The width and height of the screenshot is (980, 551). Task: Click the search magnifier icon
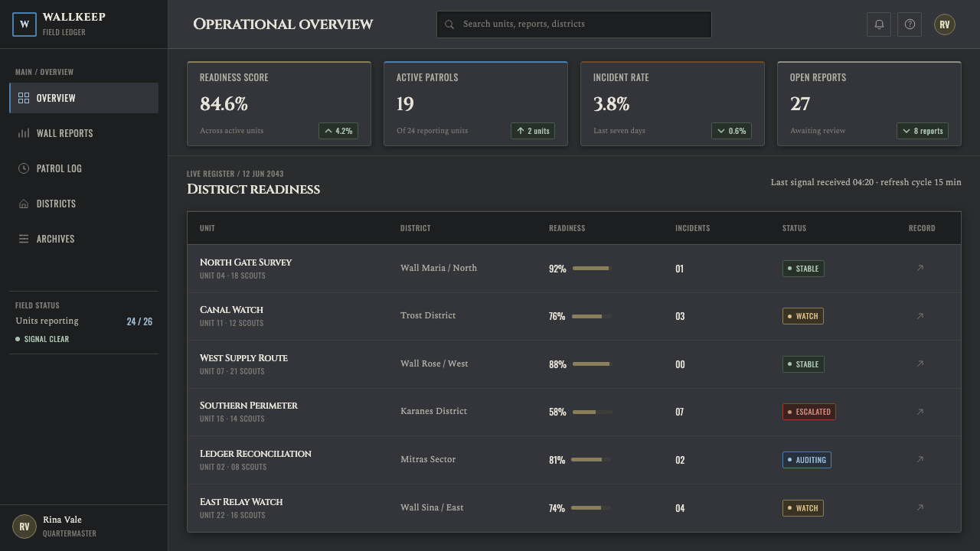(449, 24)
